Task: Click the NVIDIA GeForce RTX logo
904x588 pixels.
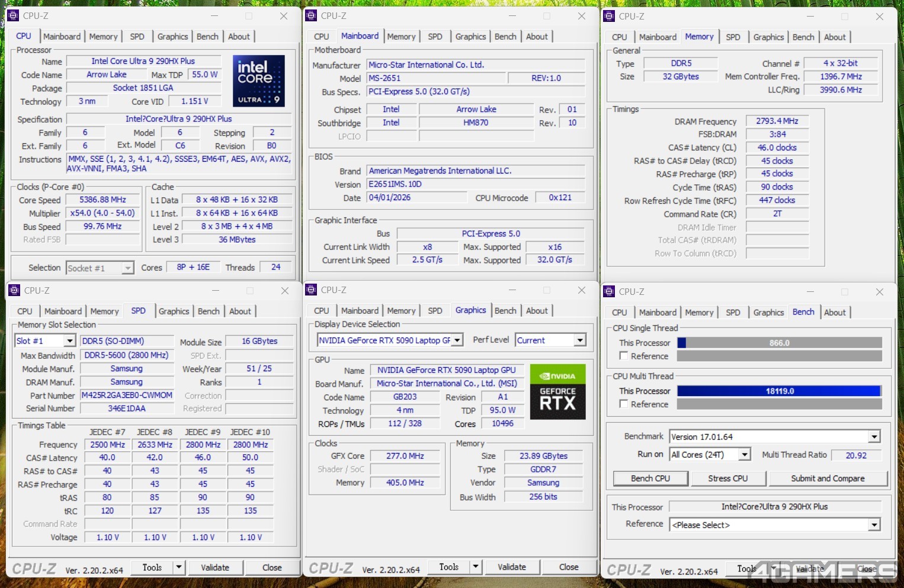Action: (557, 391)
